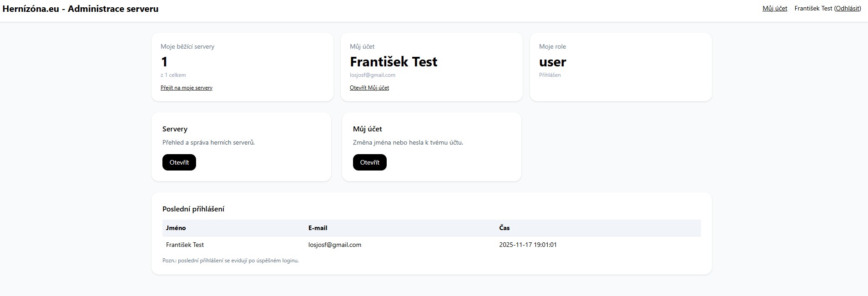Follow the Přejít na moje servery link

click(187, 88)
